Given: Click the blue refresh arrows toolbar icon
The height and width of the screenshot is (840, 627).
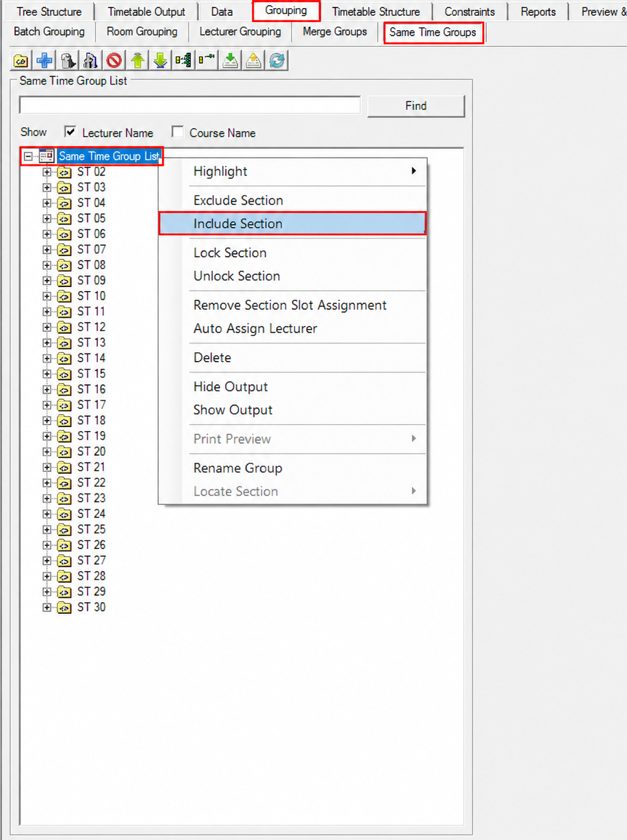Looking at the screenshot, I should pos(277,60).
